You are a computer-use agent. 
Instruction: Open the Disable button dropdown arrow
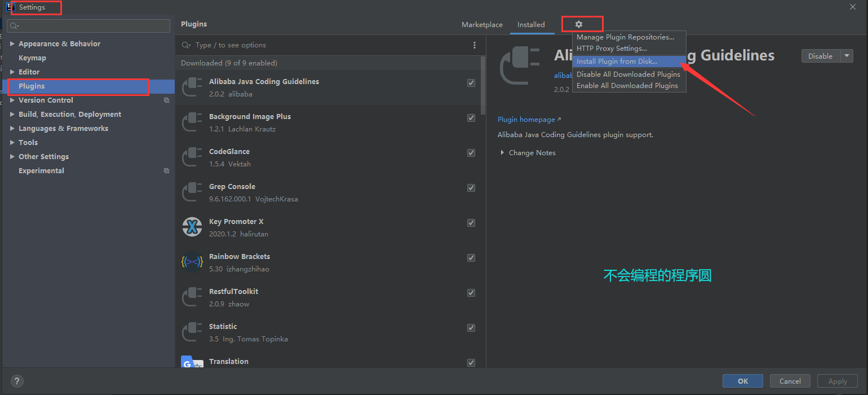pos(847,56)
